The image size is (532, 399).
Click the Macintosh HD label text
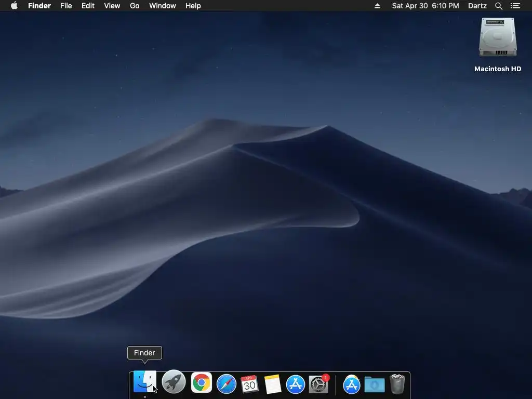(498, 69)
